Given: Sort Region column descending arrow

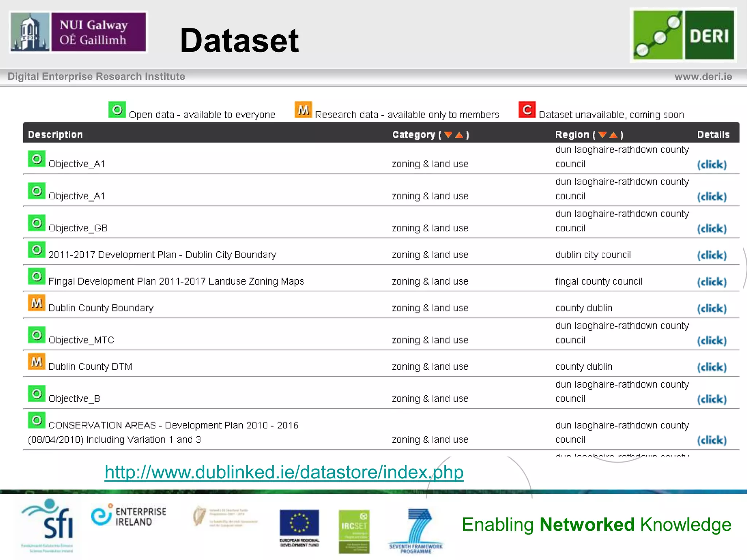Looking at the screenshot, I should tap(603, 135).
